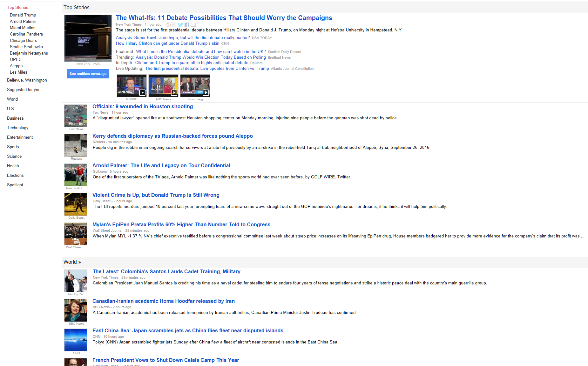Click the CNN East China Sea thumbnail
This screenshot has width=588, height=366.
(x=76, y=340)
